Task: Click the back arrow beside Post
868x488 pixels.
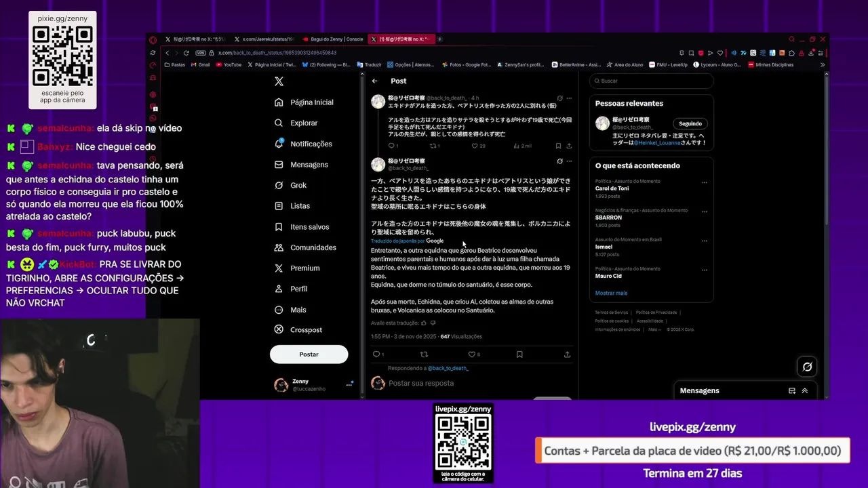Action: point(374,81)
